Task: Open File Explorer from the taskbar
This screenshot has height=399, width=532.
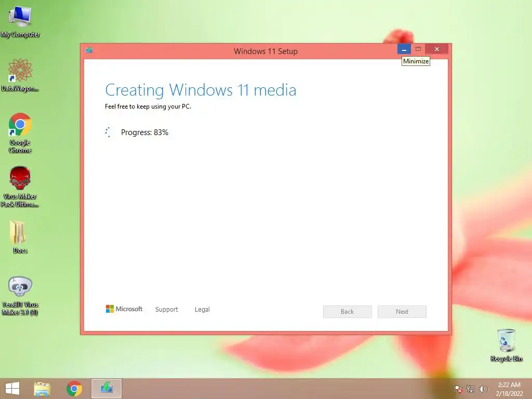Action: 42,389
